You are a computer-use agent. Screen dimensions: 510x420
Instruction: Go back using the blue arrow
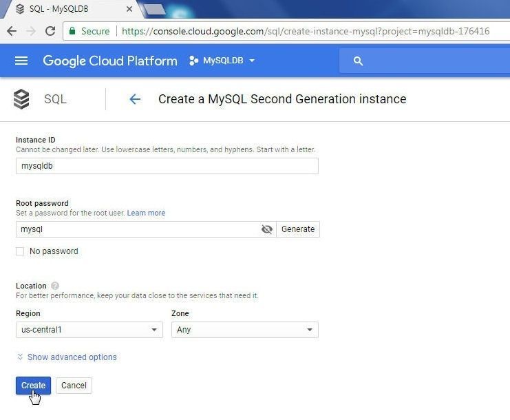coord(135,99)
